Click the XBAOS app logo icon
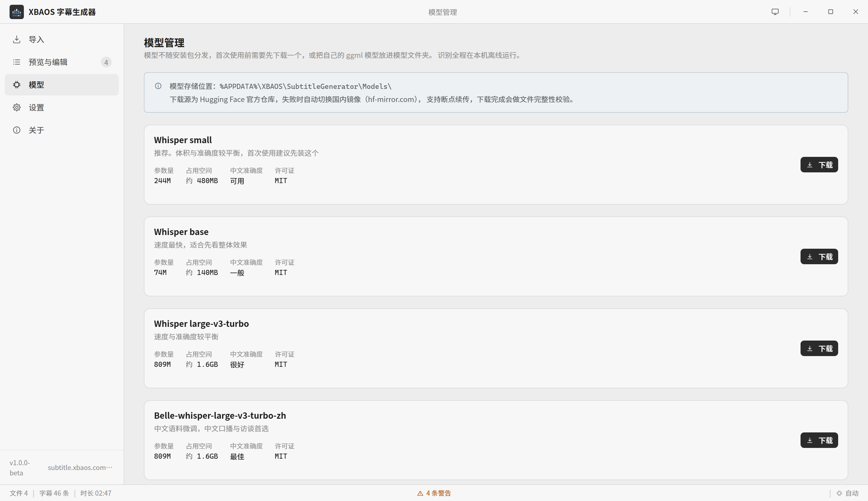Screen dimensions: 868x501 (16, 12)
